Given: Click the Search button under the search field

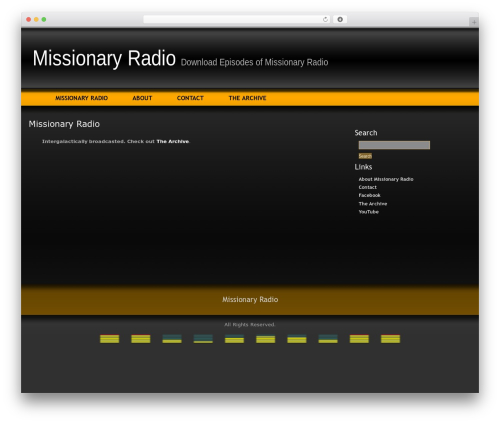Looking at the screenshot, I should point(365,156).
